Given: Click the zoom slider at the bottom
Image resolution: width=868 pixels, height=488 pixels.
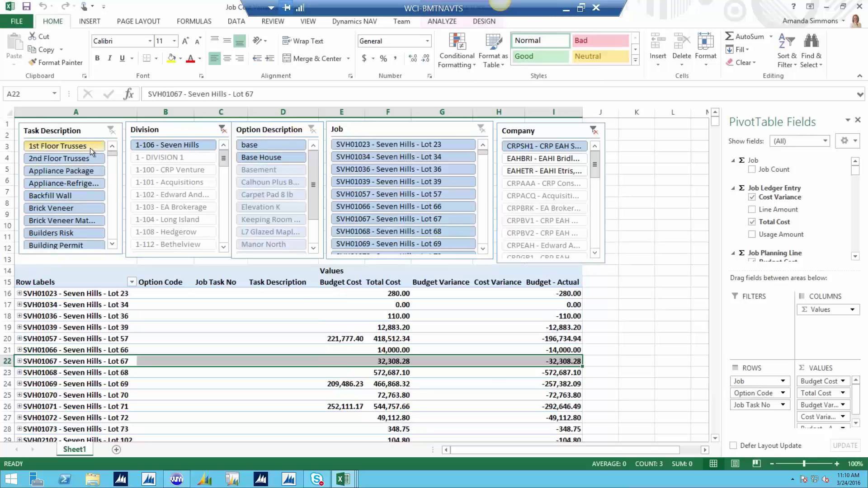Looking at the screenshot, I should (805, 463).
